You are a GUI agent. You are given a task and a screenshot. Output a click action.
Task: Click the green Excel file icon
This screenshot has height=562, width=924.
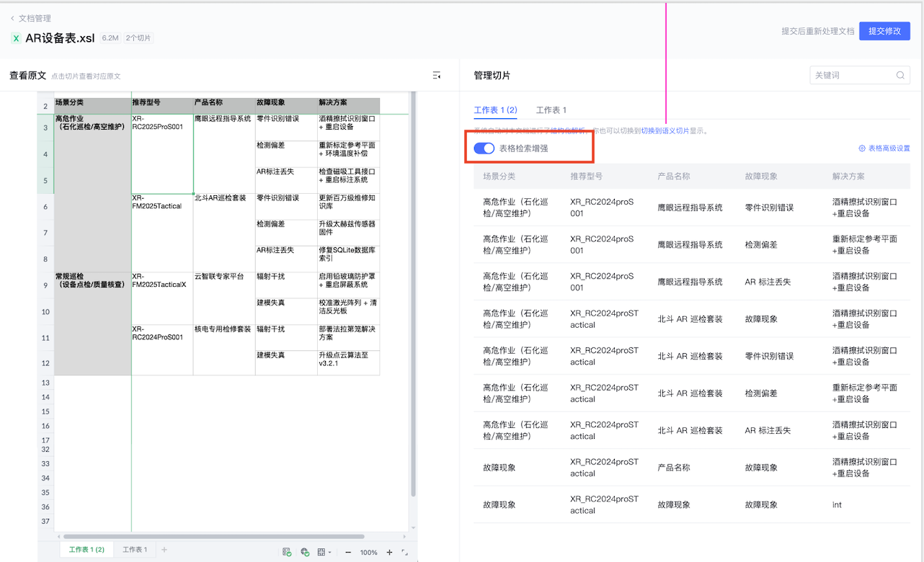pyautogui.click(x=16, y=38)
